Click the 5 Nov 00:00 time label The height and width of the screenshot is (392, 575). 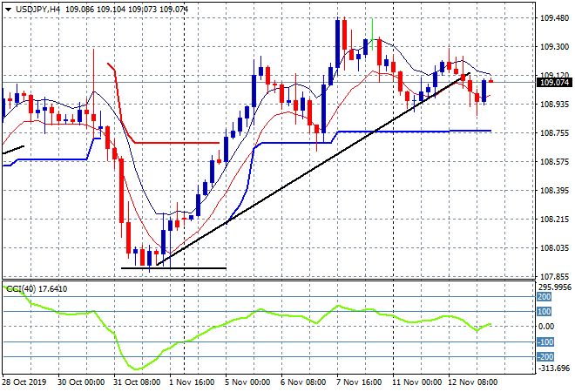247,382
